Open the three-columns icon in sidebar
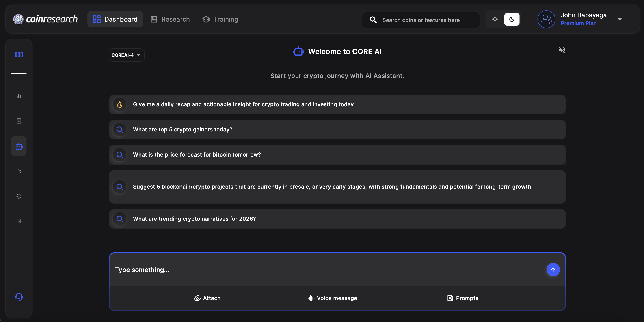This screenshot has height=322, width=644. click(x=19, y=54)
